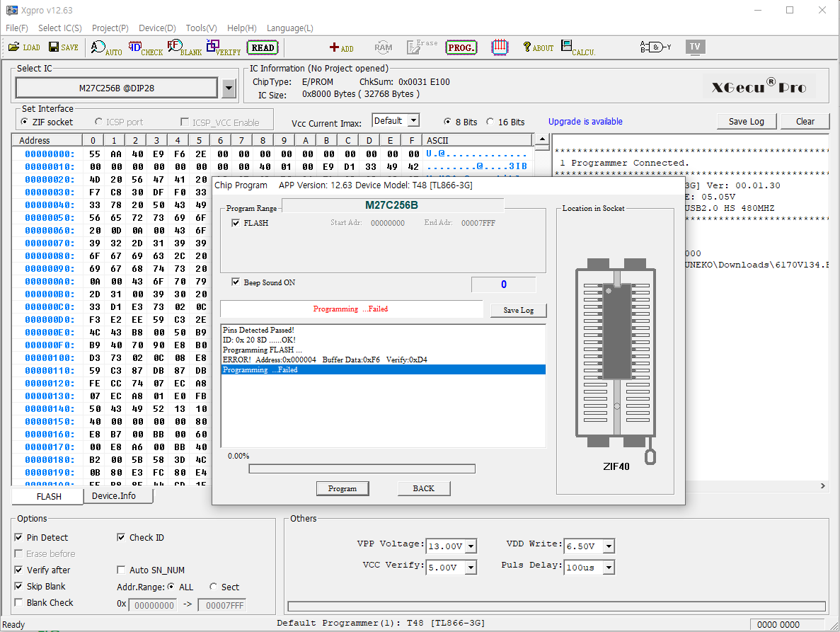Click the Upgrade is available link

(x=585, y=122)
